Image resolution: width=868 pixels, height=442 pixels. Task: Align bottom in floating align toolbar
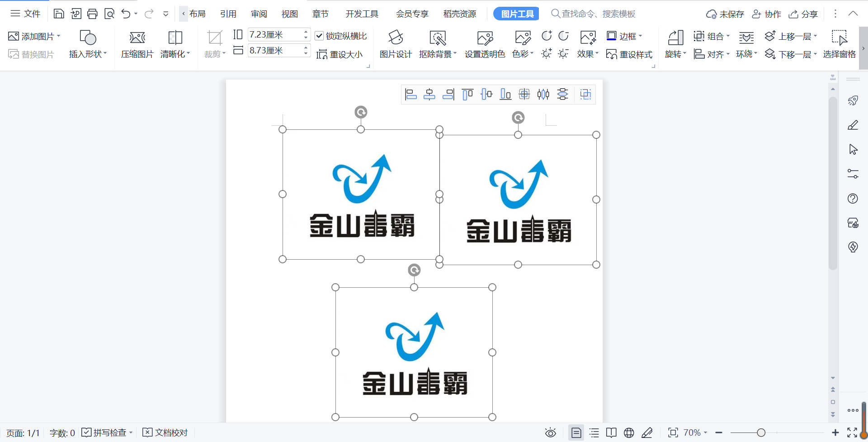click(x=505, y=94)
